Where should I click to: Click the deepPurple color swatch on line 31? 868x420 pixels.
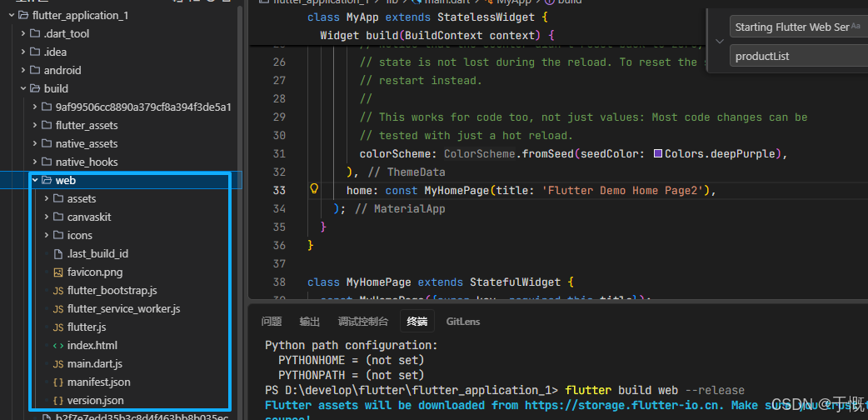(658, 153)
